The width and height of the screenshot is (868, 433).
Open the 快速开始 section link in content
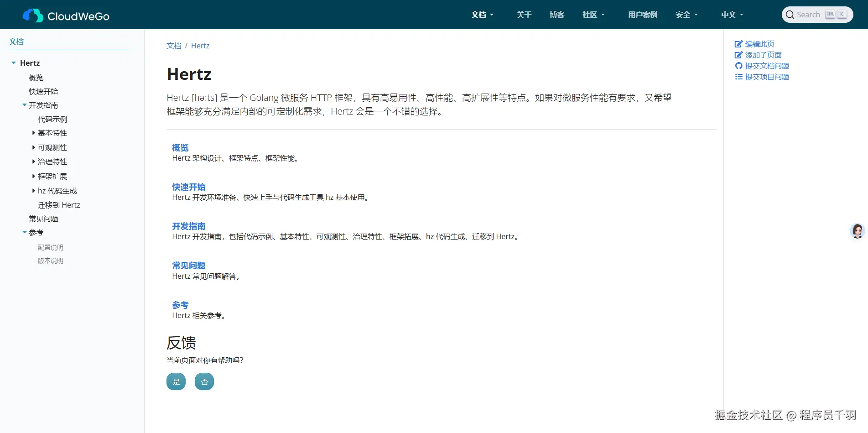pos(188,187)
